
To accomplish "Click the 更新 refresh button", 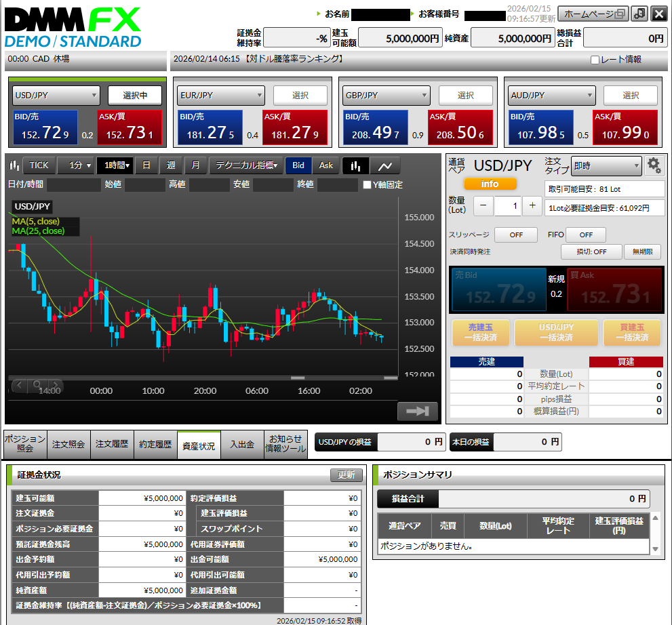I will coord(346,475).
